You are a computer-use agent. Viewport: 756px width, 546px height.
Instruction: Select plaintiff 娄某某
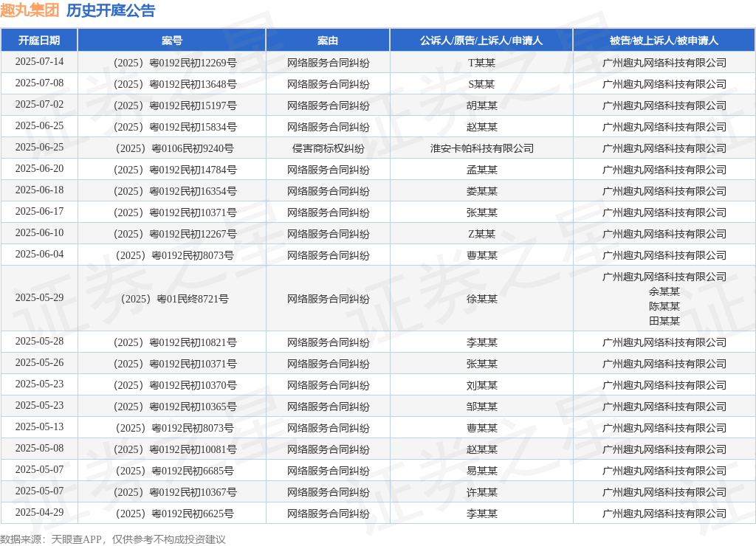(481, 191)
